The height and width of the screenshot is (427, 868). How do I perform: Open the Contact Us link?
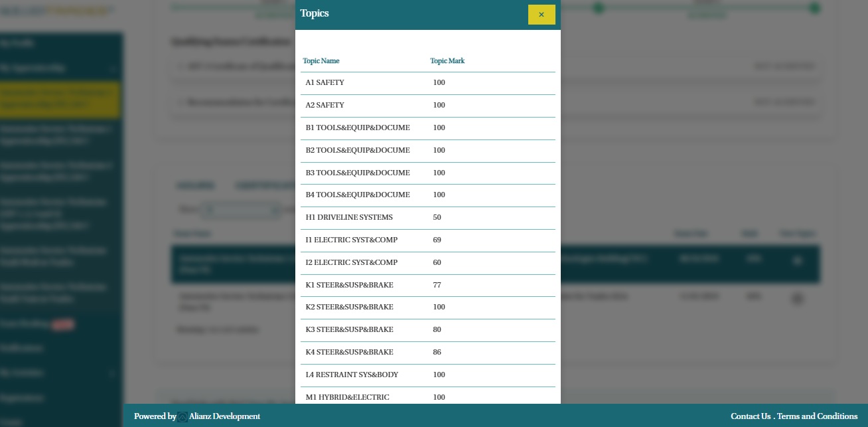coord(751,416)
